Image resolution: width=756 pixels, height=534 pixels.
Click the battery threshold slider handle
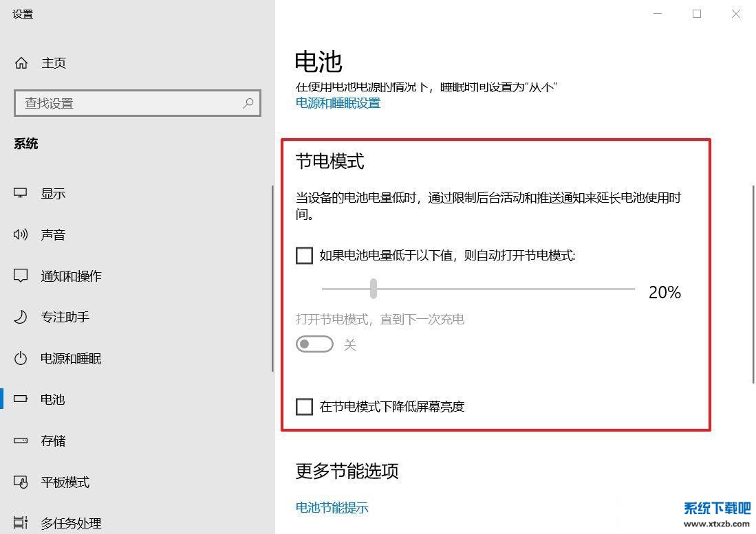coord(374,289)
